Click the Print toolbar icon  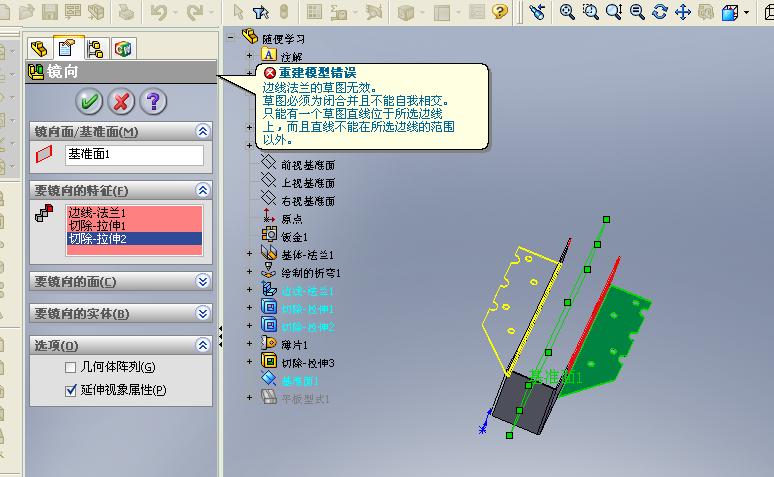pyautogui.click(x=126, y=11)
